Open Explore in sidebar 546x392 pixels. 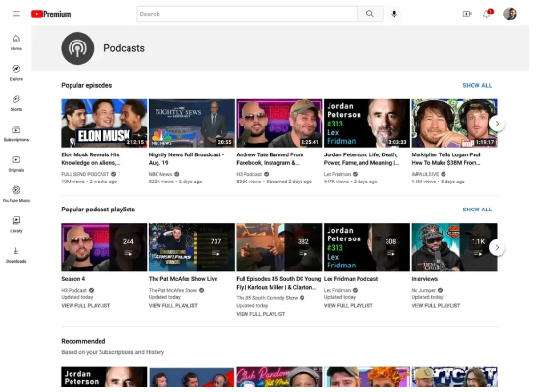[x=16, y=73]
